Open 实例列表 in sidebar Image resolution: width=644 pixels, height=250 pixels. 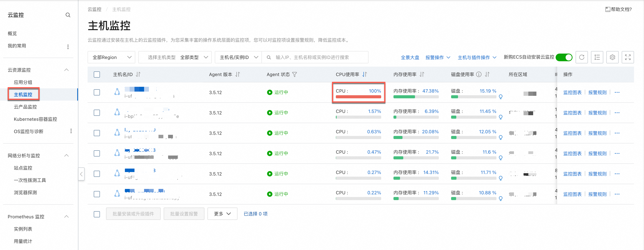pyautogui.click(x=23, y=229)
